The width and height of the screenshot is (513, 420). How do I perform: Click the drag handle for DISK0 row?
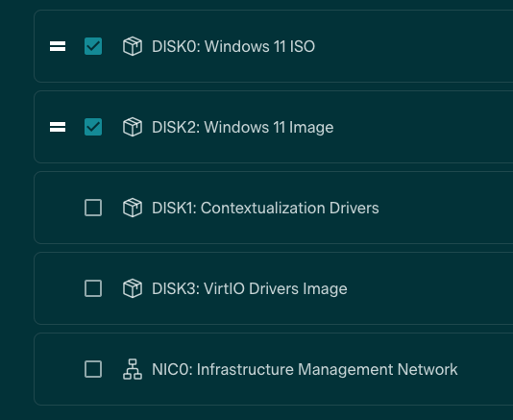click(58, 46)
